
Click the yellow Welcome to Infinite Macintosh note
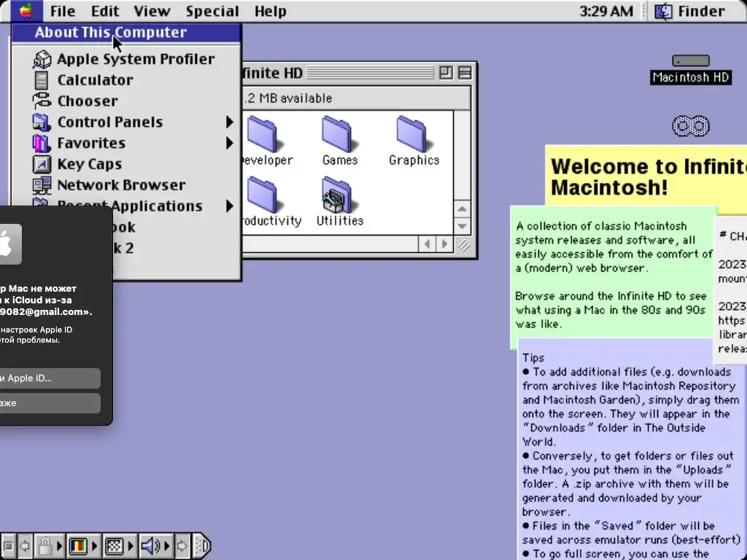[x=646, y=176]
